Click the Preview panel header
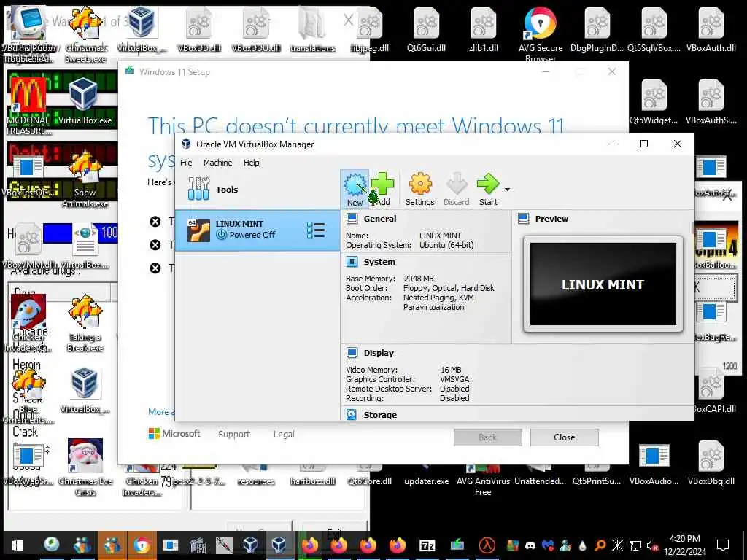 click(551, 219)
